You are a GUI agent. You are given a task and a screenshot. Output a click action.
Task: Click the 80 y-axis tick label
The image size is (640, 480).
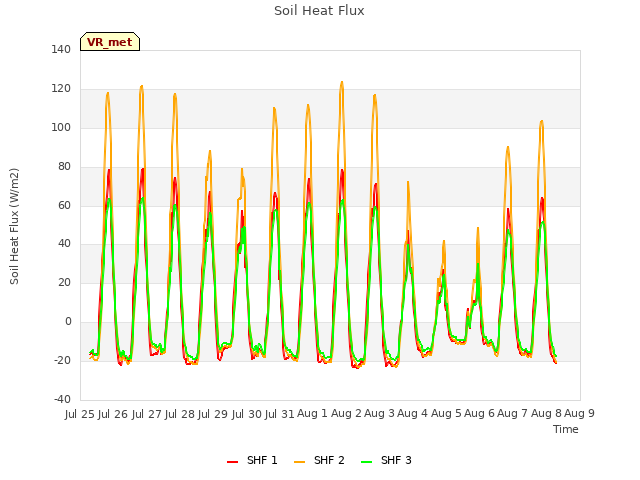tap(64, 167)
